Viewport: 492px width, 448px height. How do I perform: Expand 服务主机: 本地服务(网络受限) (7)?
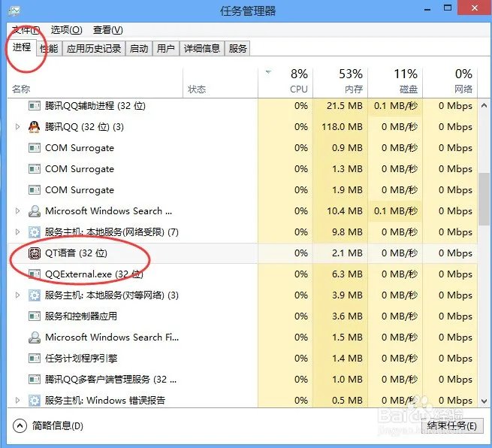pos(17,232)
